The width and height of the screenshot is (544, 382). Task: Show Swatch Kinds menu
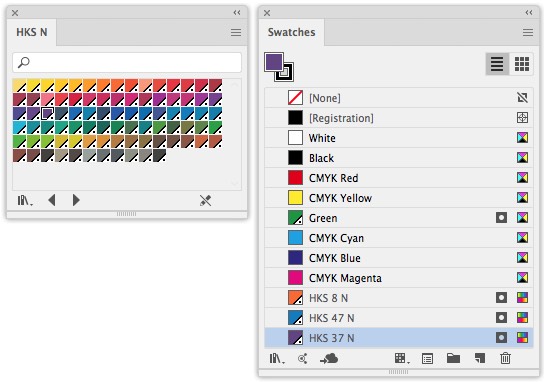[x=402, y=358]
